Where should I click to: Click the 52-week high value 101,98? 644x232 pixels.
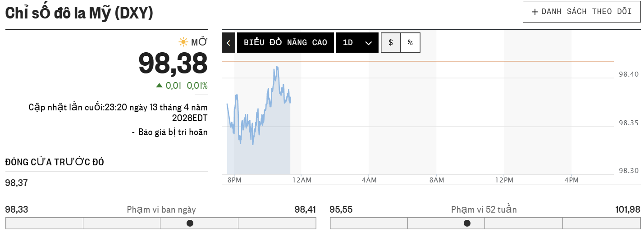pos(627,209)
